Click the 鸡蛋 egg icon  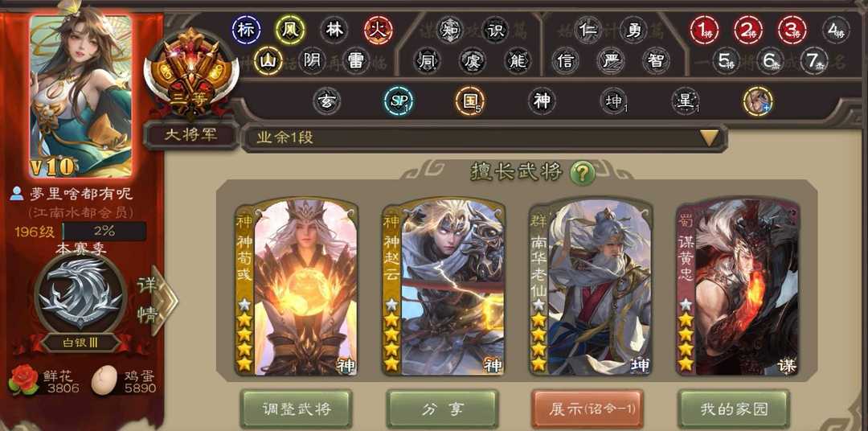coord(104,380)
